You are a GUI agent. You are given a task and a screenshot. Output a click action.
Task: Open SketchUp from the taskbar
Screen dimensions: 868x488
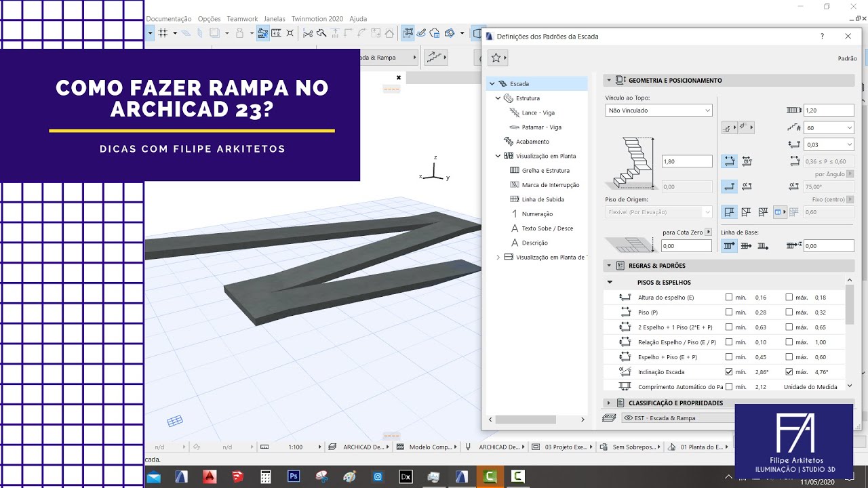[x=237, y=476]
